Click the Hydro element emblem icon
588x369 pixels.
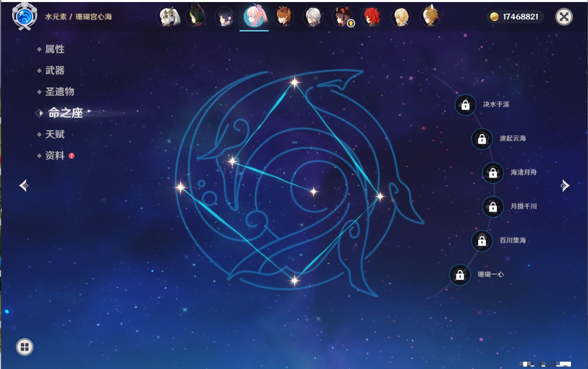(x=24, y=16)
